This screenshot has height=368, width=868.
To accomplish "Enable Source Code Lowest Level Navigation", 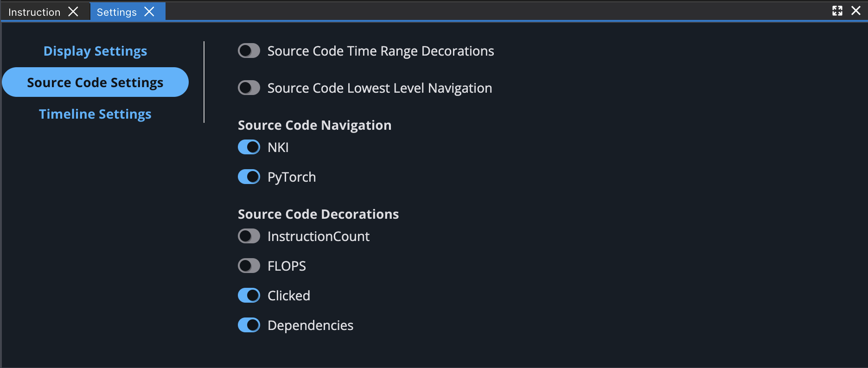I will click(249, 88).
